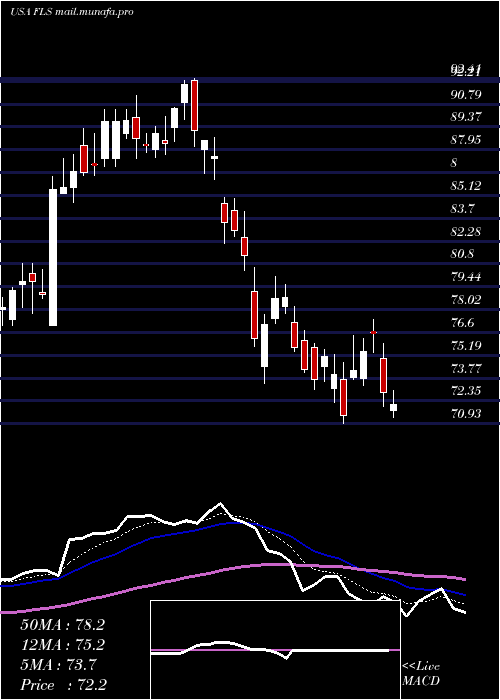Select the 78.02 price level label

pyautogui.click(x=466, y=300)
